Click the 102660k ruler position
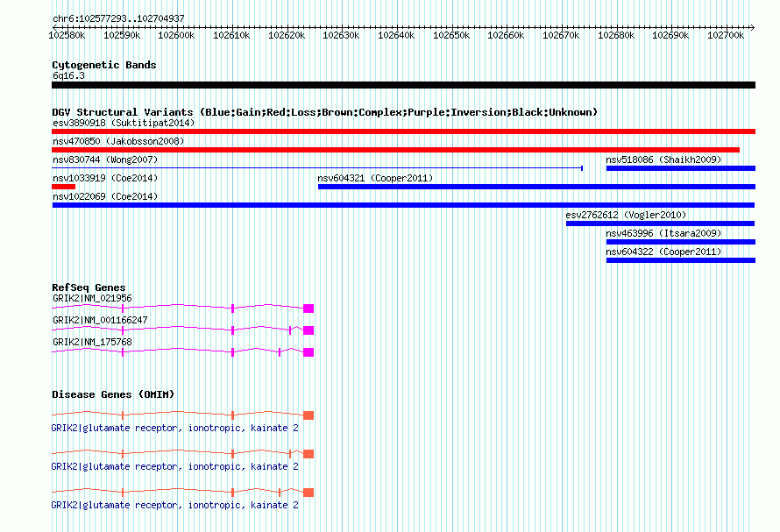This screenshot has width=780, height=532. [506, 35]
